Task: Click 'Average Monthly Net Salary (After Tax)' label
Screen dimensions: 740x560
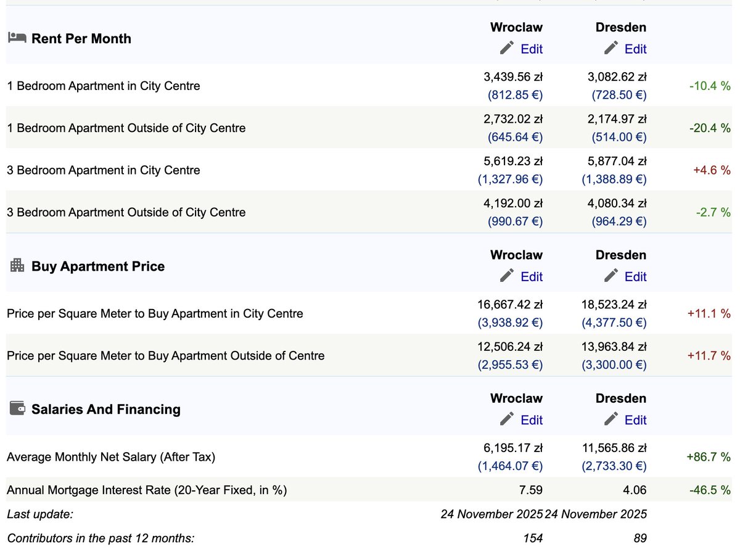Action: [x=111, y=458]
